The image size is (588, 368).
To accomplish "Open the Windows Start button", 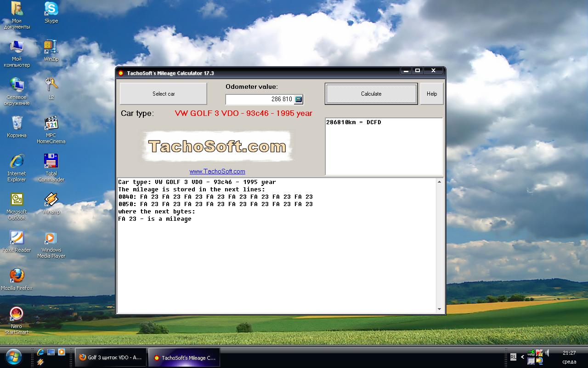I will (x=13, y=357).
